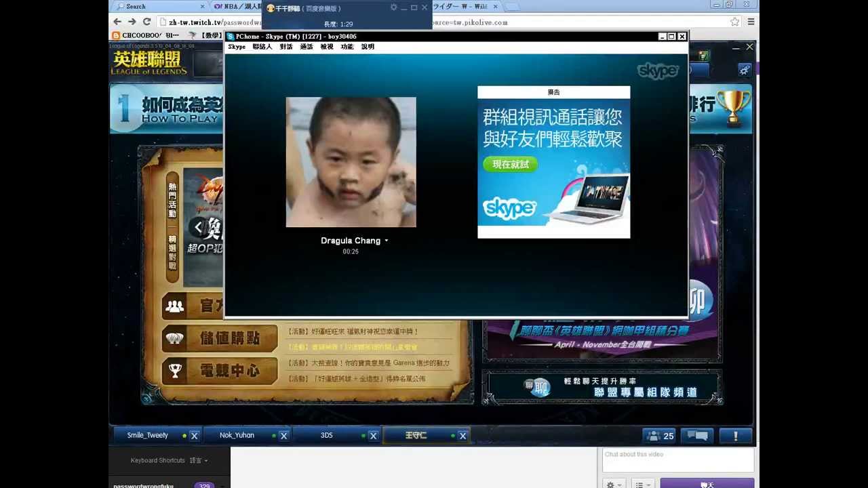868x488 pixels.
Task: Open the 聯盟專屬組隊頻道 banner
Action: click(602, 387)
